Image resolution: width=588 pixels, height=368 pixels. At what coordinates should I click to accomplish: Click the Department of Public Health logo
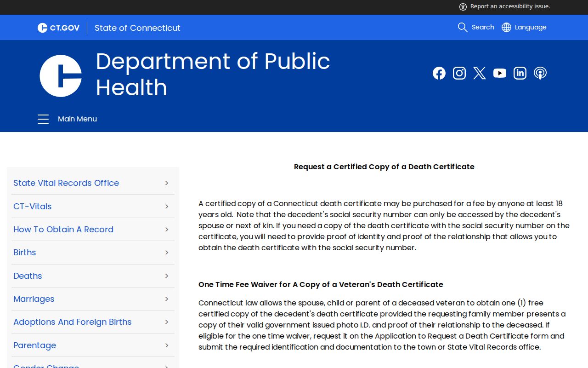click(61, 76)
